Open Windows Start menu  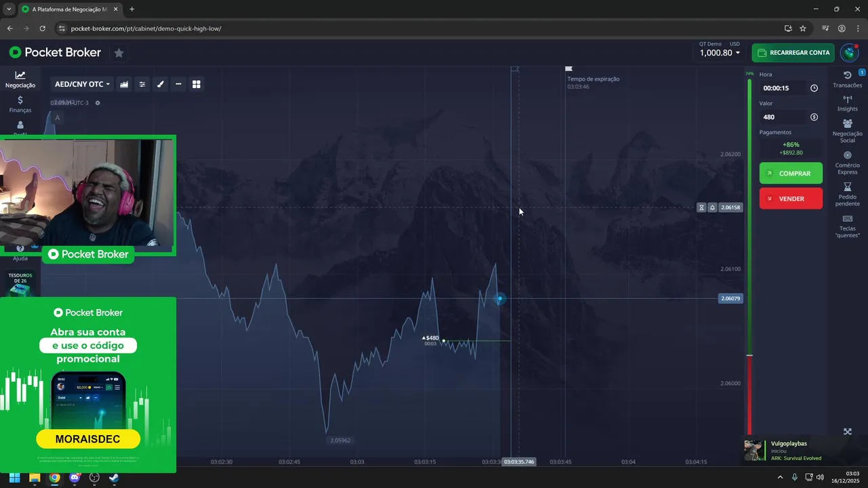point(14,478)
